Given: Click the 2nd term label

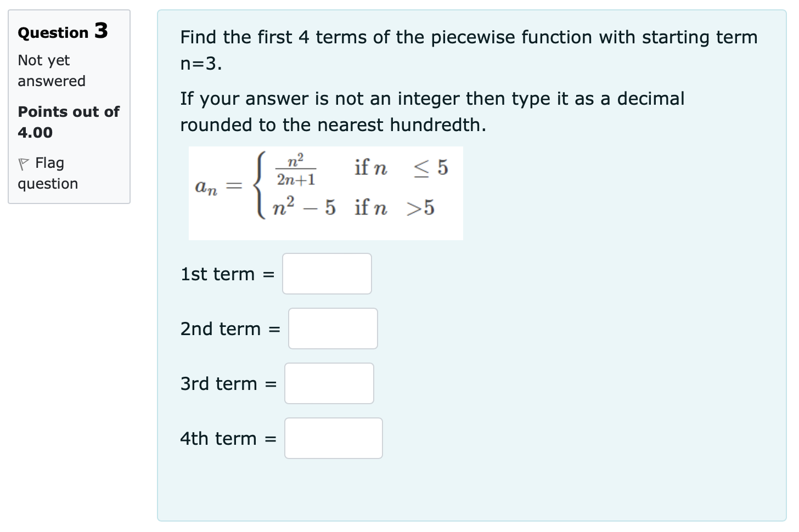Looking at the screenshot, I should pyautogui.click(x=230, y=329).
